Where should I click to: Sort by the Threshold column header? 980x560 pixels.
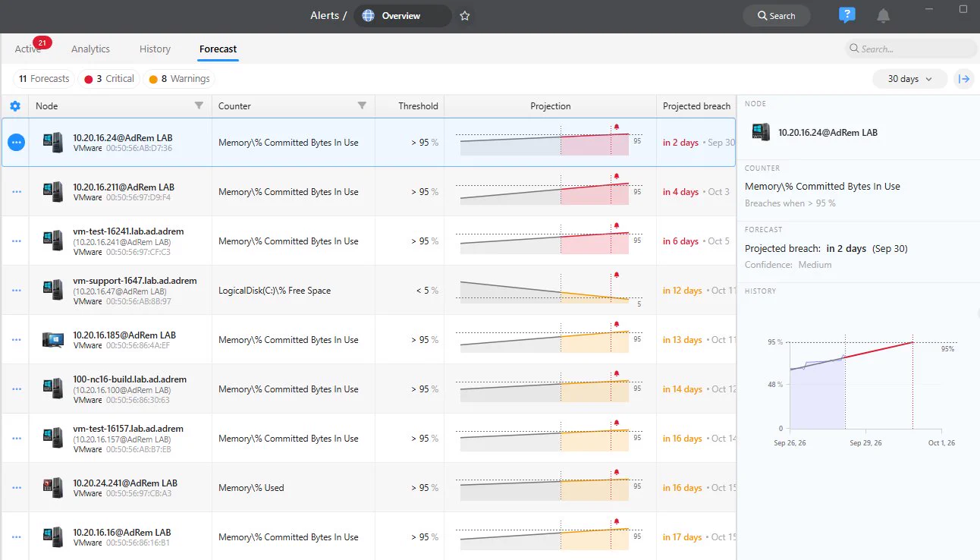(410, 106)
